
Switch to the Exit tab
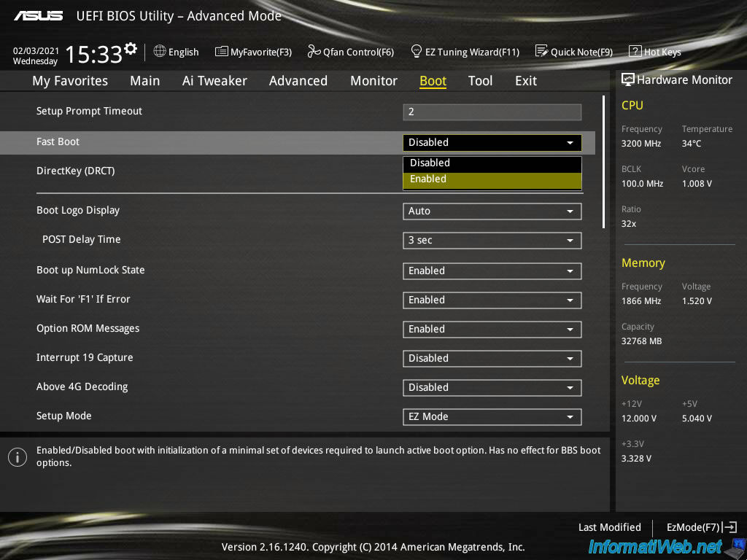click(526, 81)
